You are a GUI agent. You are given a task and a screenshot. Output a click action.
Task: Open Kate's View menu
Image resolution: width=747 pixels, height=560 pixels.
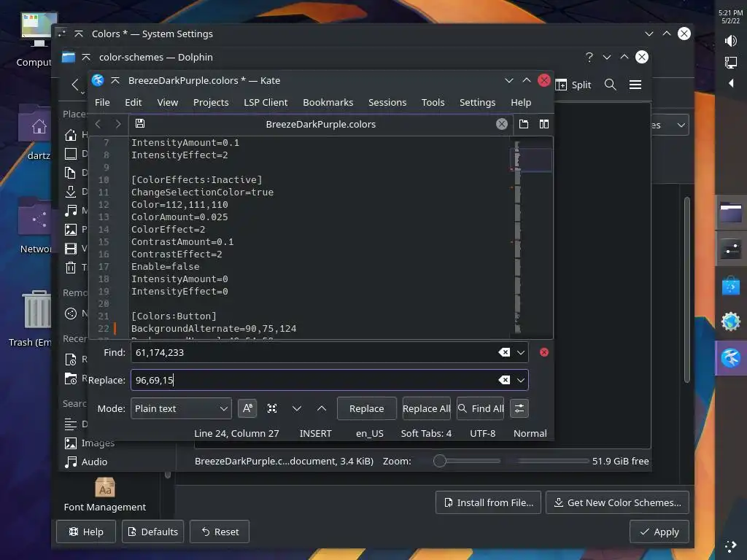167,102
